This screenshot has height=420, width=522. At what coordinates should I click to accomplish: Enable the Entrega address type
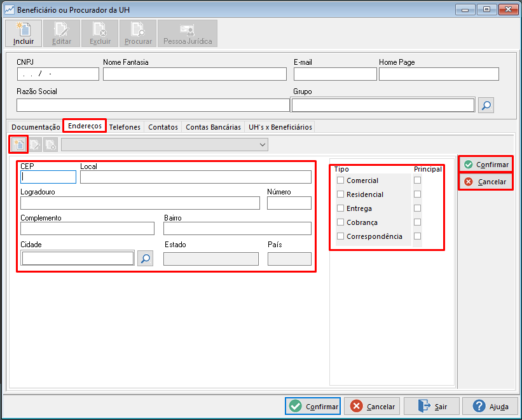[341, 208]
